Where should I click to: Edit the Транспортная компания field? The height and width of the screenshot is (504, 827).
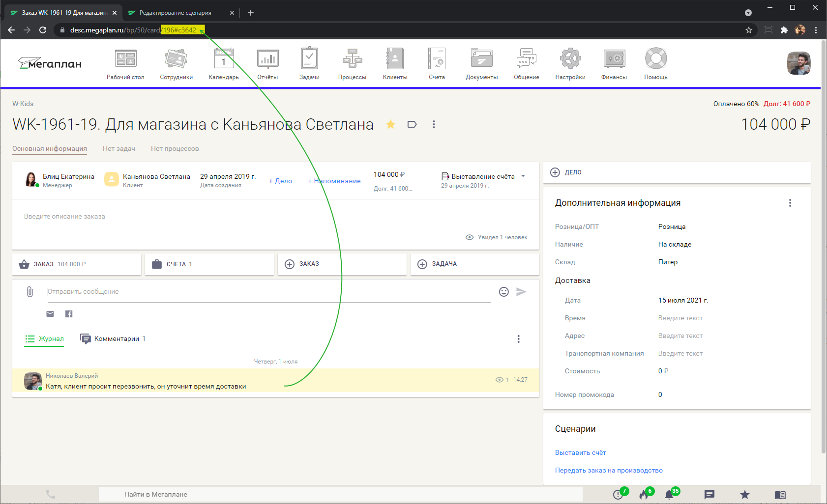point(680,353)
